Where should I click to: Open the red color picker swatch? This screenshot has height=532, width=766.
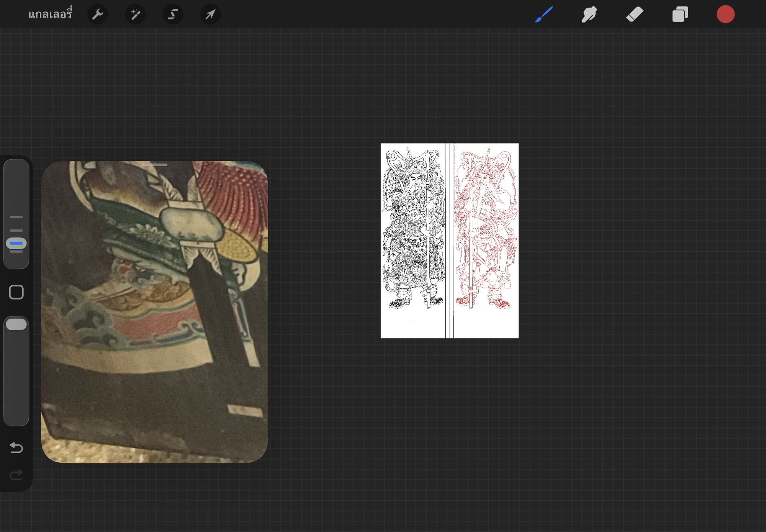725,15
